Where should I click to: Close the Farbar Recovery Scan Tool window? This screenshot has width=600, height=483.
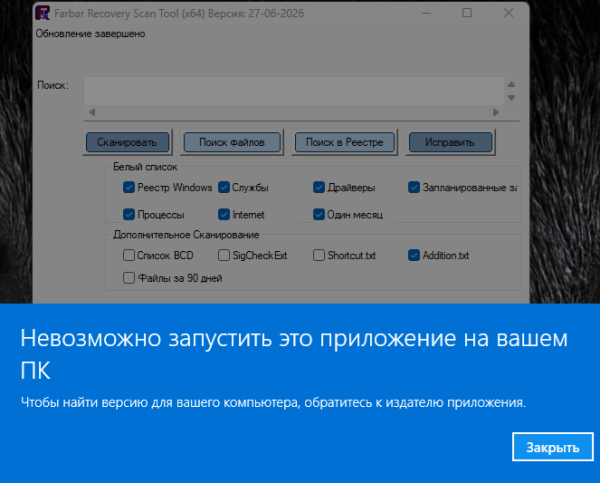tap(508, 13)
